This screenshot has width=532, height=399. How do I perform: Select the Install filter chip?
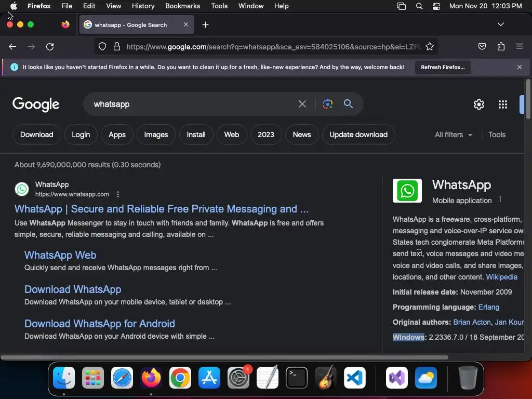(x=196, y=135)
